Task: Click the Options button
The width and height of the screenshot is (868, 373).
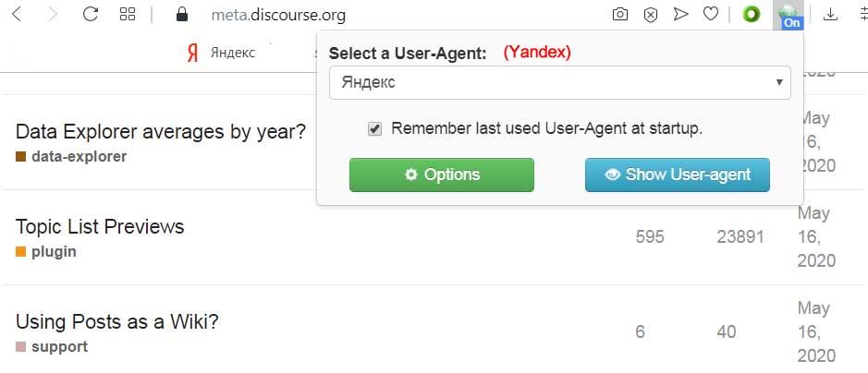Action: 442,175
